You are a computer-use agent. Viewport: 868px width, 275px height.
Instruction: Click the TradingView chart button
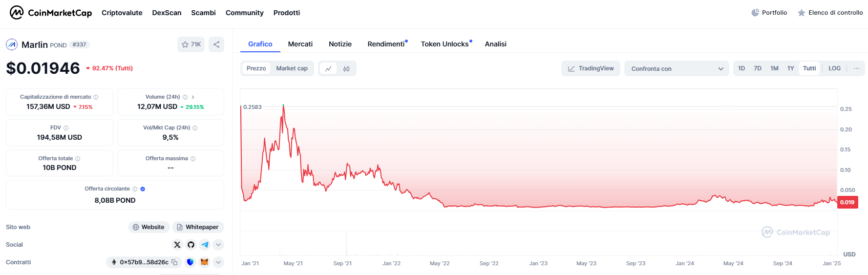(x=591, y=68)
